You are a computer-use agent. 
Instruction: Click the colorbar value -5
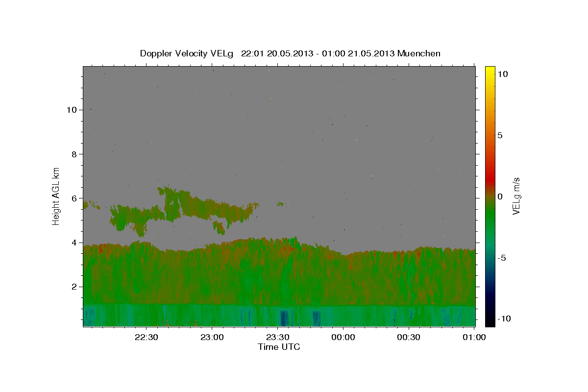tap(501, 258)
